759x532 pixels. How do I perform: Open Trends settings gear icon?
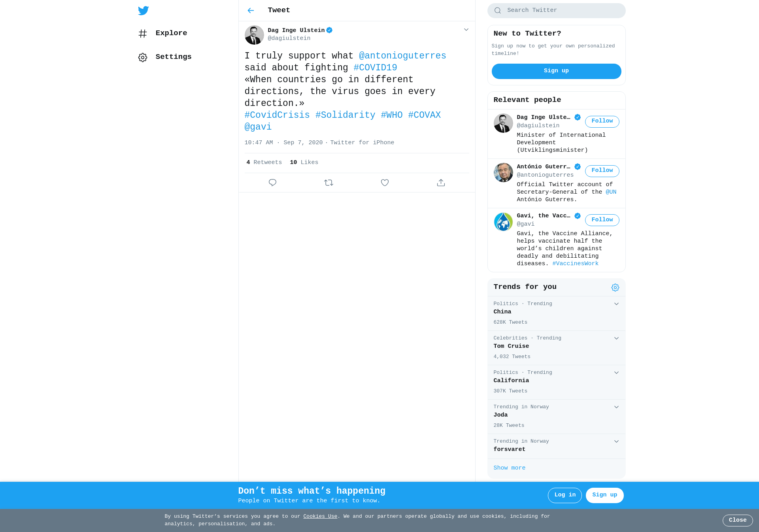pyautogui.click(x=615, y=287)
